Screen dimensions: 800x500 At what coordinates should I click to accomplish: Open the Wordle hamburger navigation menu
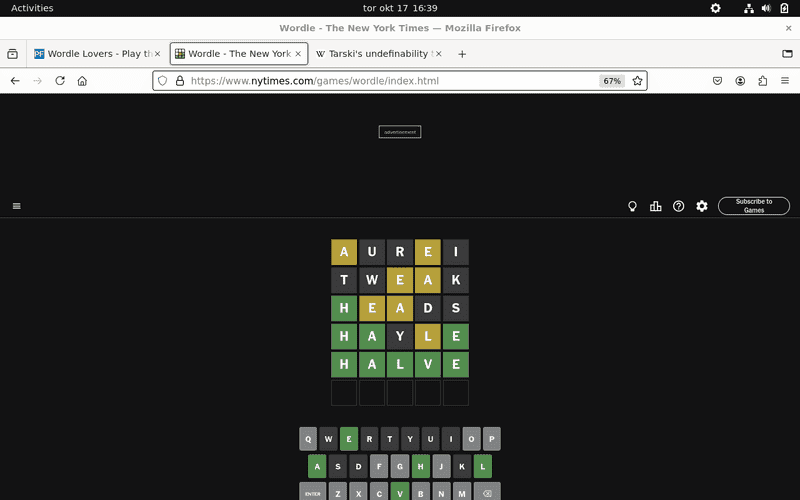[17, 206]
